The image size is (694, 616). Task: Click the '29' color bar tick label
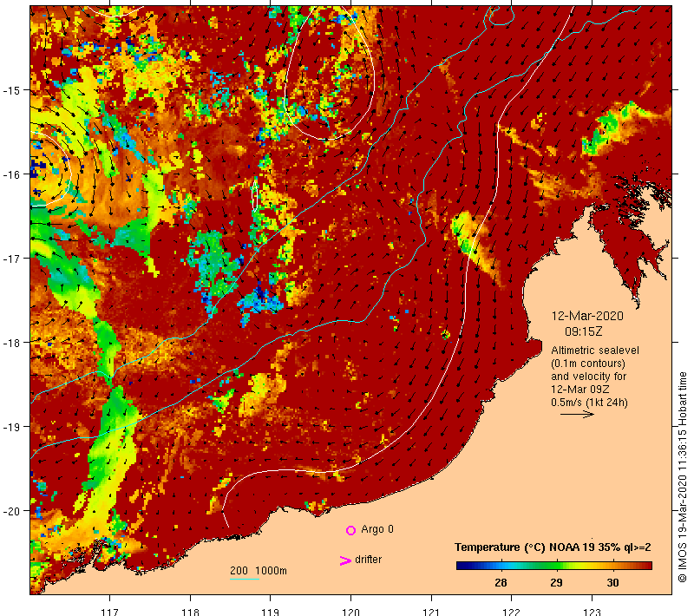[556, 582]
